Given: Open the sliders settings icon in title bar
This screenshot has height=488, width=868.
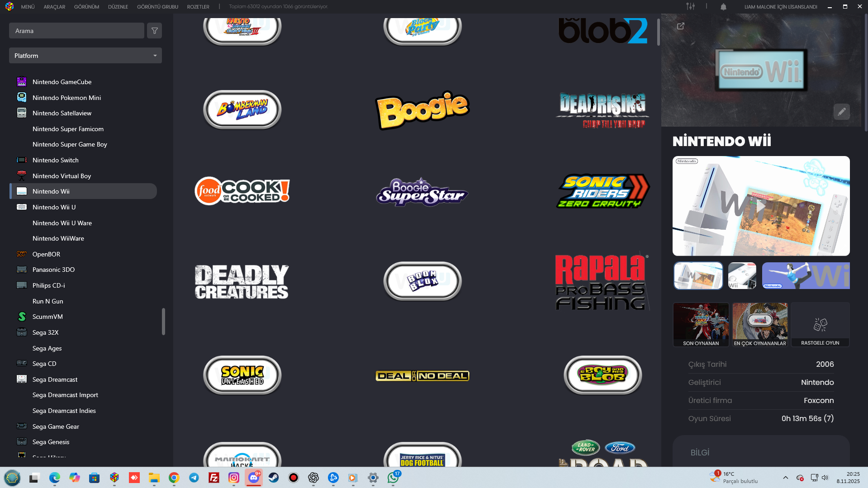Looking at the screenshot, I should point(690,6).
